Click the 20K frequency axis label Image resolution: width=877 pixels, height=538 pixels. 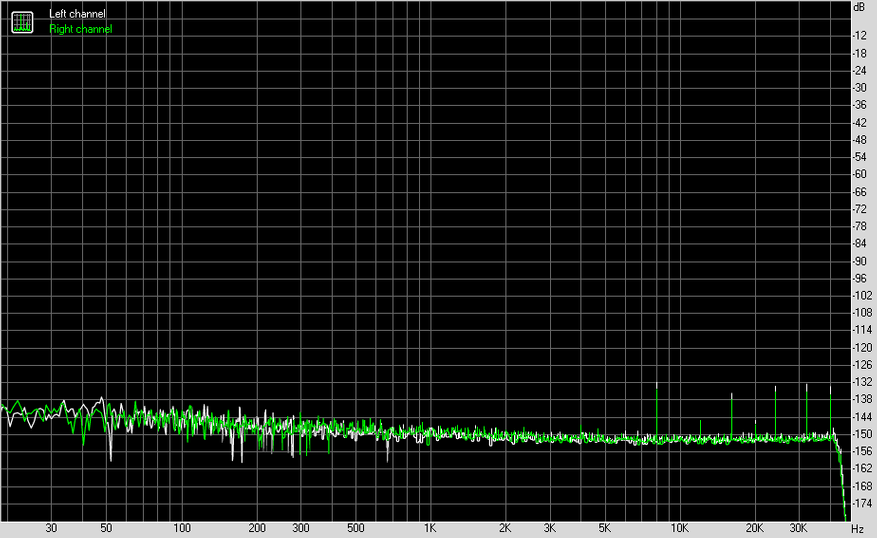click(755, 528)
